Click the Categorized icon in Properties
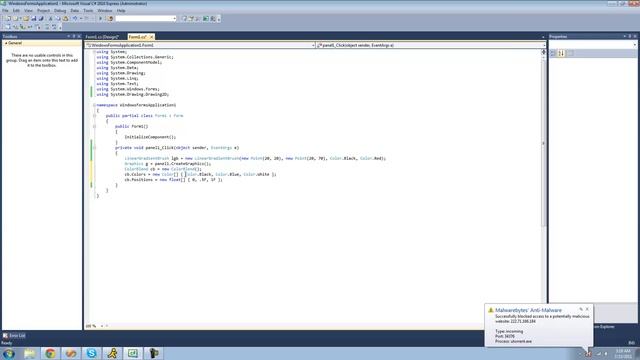640x360 pixels. [553, 53]
